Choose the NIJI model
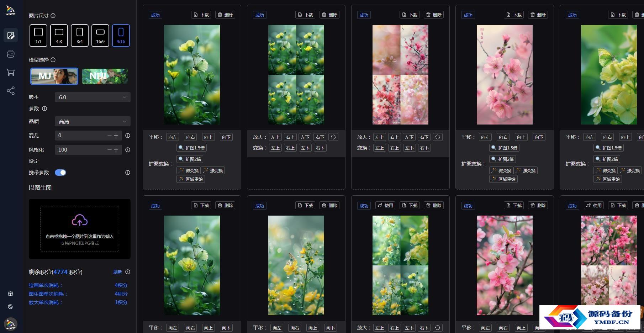The image size is (644, 333). coord(105,76)
